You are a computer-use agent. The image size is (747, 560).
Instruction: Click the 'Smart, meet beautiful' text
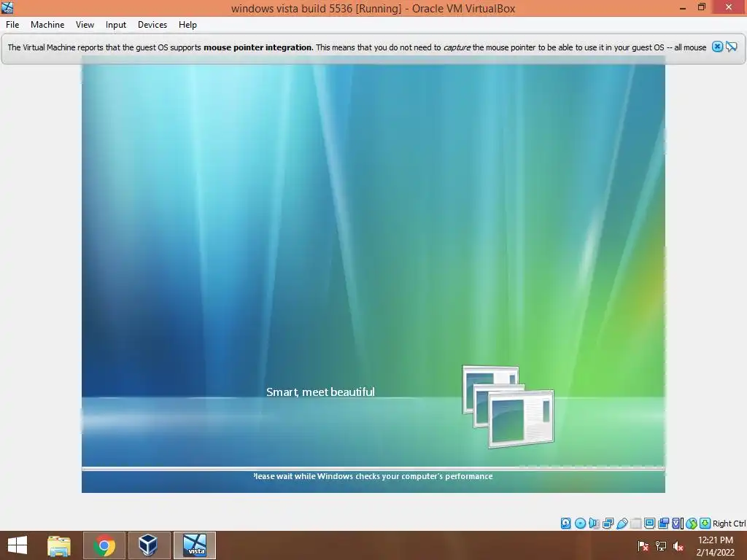(x=321, y=392)
